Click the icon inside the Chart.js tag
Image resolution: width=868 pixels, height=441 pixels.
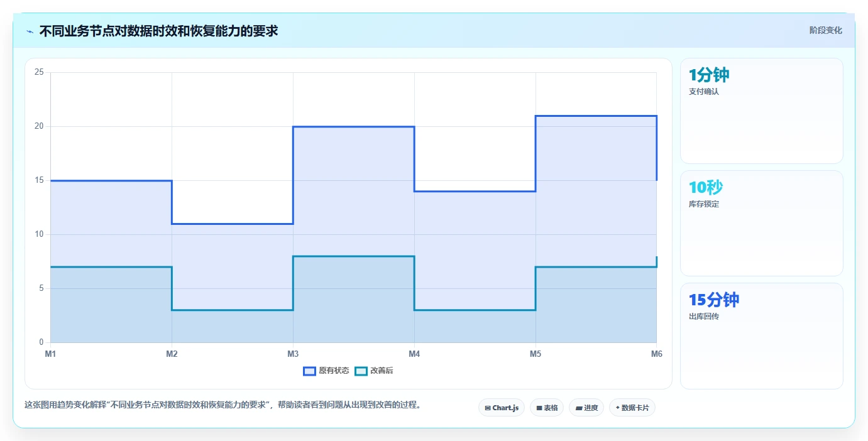pyautogui.click(x=488, y=408)
